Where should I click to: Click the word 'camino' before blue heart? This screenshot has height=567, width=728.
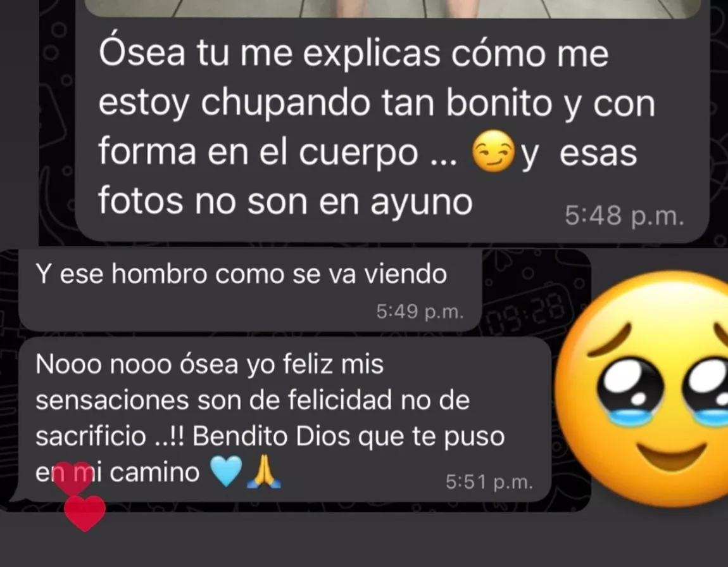tap(154, 472)
